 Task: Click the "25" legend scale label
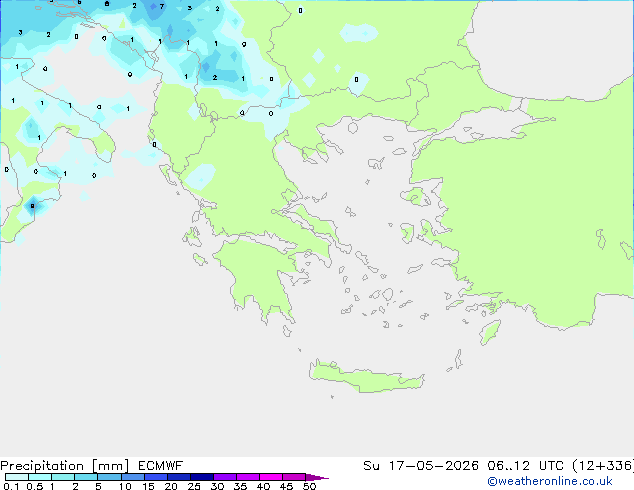click(194, 486)
